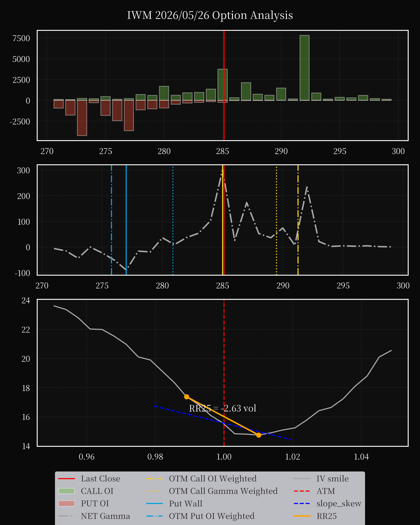Click the largest put OI bar at strike 273
The width and height of the screenshot is (420, 525).
point(82,118)
